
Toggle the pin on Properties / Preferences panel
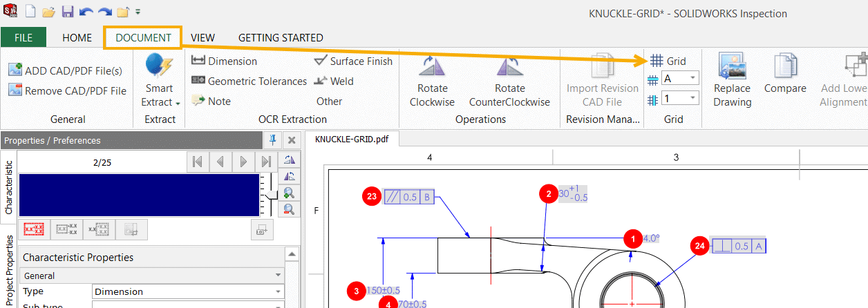(273, 140)
